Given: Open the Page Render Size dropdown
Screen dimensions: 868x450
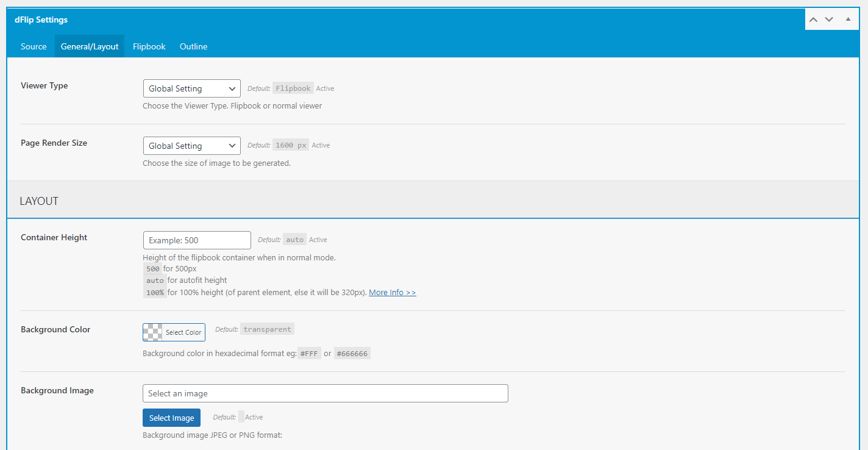Looking at the screenshot, I should click(191, 146).
